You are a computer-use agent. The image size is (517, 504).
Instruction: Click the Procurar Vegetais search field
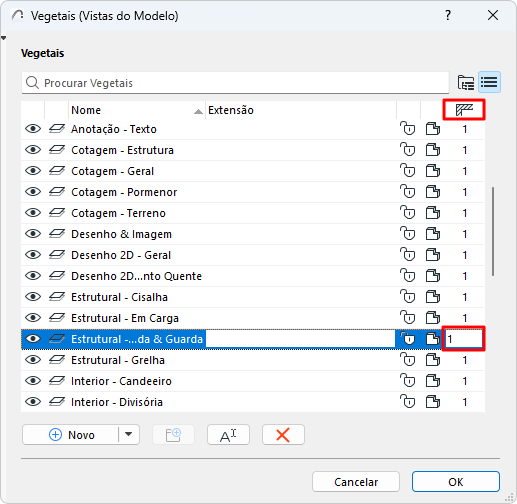tap(235, 83)
